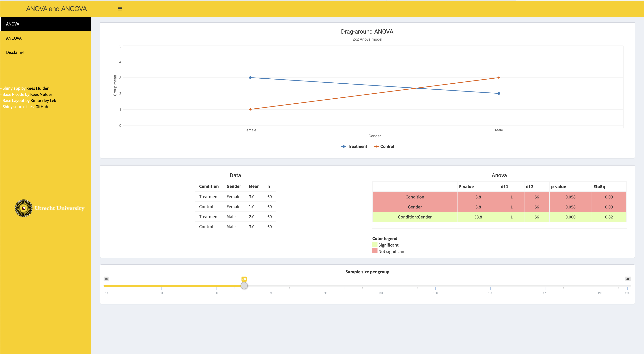
Task: Click the sample size slider handle
Action: [244, 285]
